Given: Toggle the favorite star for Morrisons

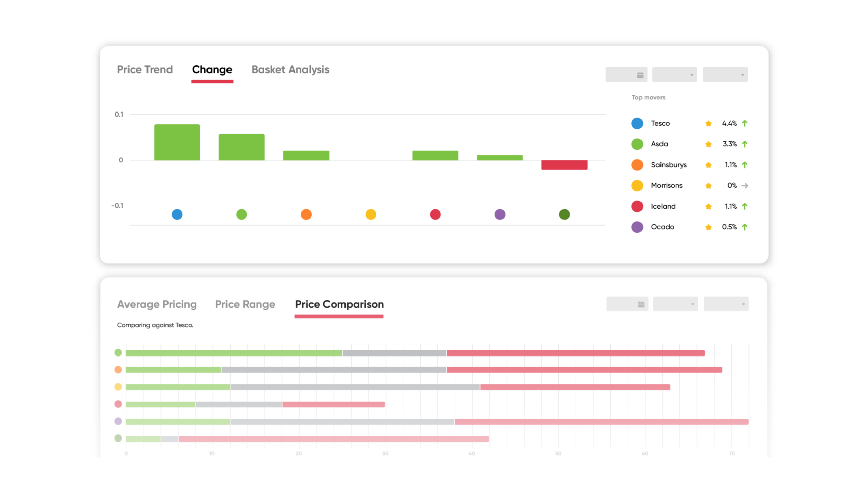Looking at the screenshot, I should tap(708, 186).
